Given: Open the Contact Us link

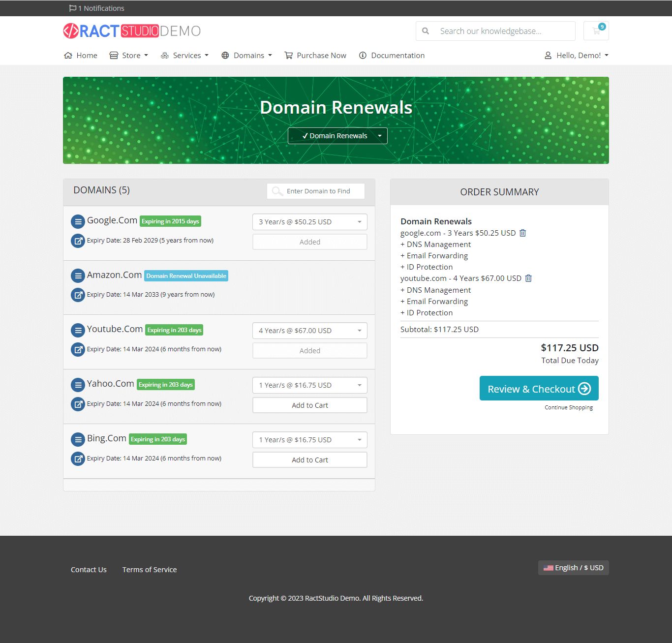Looking at the screenshot, I should point(89,570).
